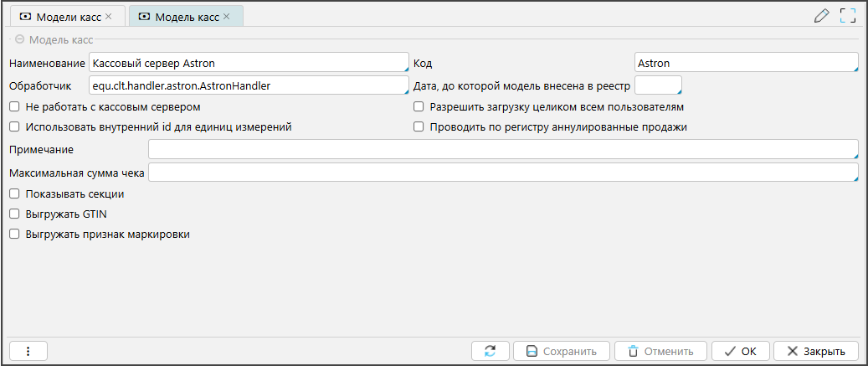Viewport: 868px width, 366px height.
Task: Collapse the Модель касс section
Action: pos(19,39)
